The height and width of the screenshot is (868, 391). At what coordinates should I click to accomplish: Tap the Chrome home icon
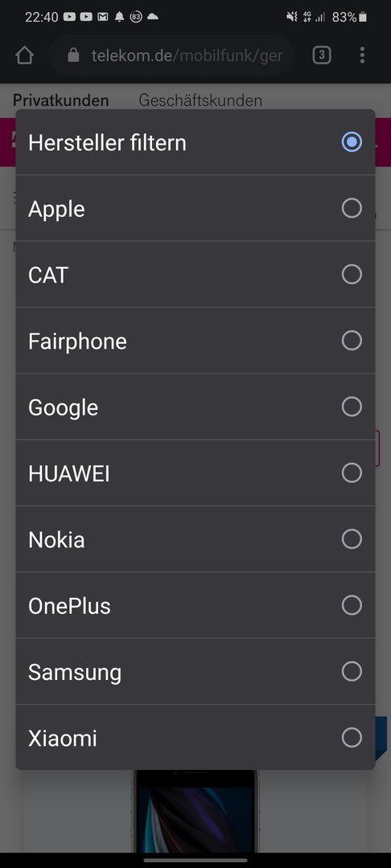[25, 55]
